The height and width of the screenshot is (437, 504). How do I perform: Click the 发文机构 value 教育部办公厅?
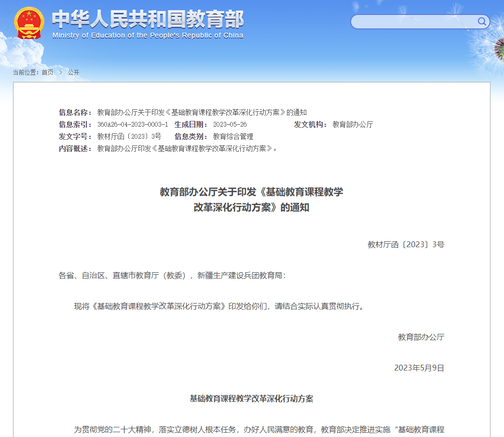pos(353,124)
